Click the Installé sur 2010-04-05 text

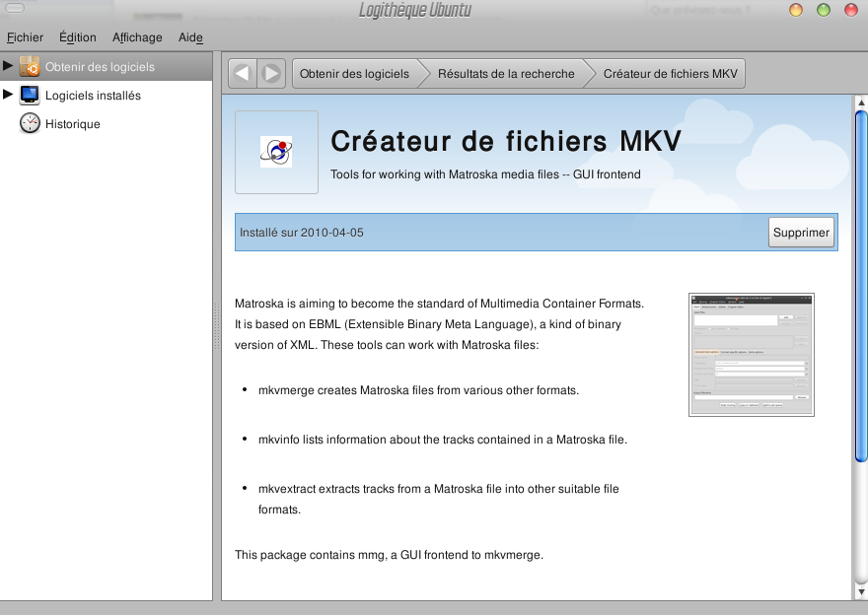pos(301,233)
